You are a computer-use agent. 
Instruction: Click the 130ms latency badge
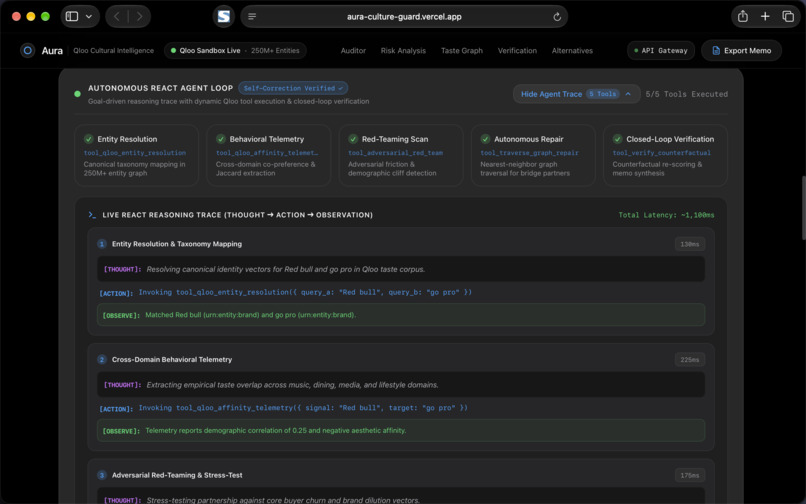pyautogui.click(x=689, y=244)
